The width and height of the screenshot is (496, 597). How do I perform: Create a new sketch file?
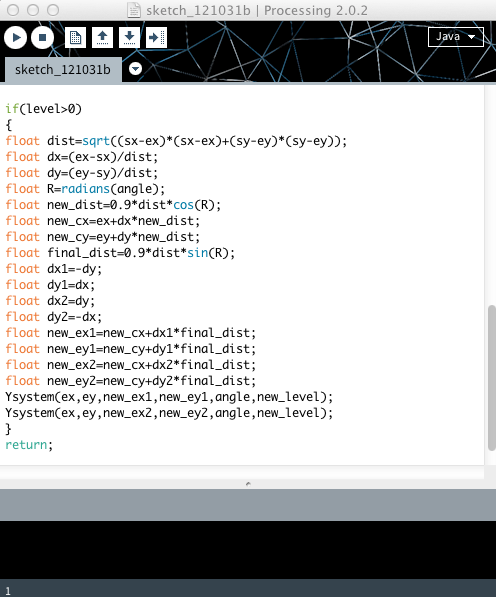[75, 38]
